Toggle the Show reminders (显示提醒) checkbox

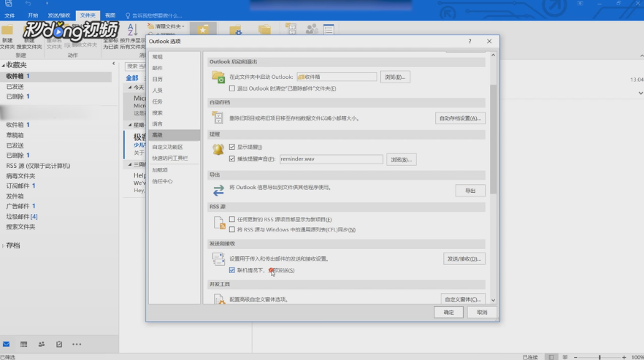point(232,147)
